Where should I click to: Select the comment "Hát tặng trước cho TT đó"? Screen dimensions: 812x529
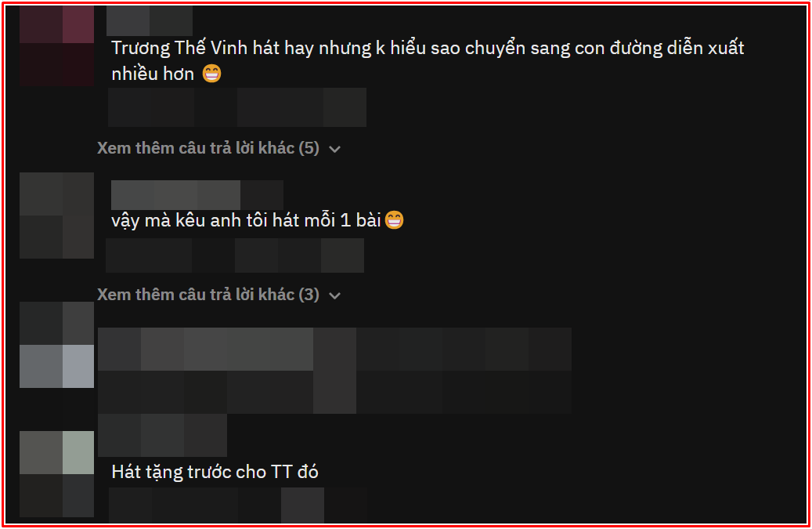click(215, 472)
